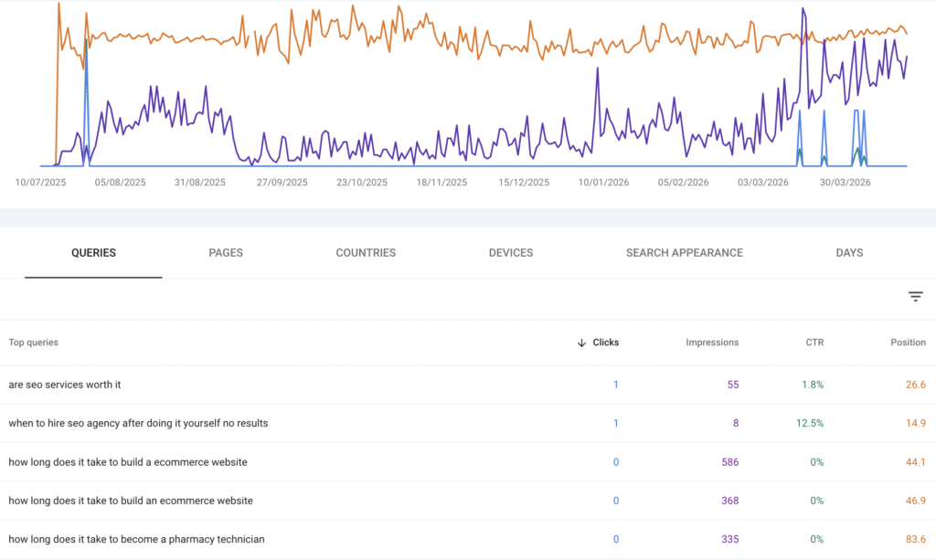936x560 pixels.
Task: Select the pharmacy technician query row
Action: click(x=468, y=540)
